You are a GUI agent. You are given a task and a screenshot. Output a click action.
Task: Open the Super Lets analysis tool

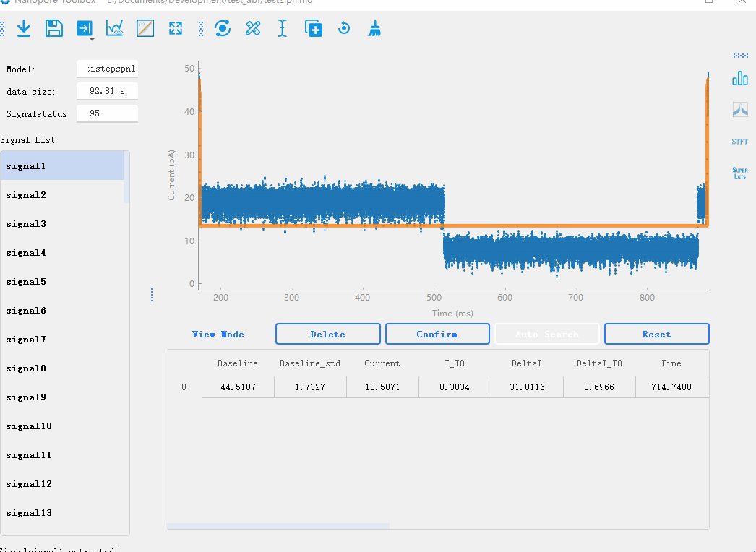pos(740,173)
